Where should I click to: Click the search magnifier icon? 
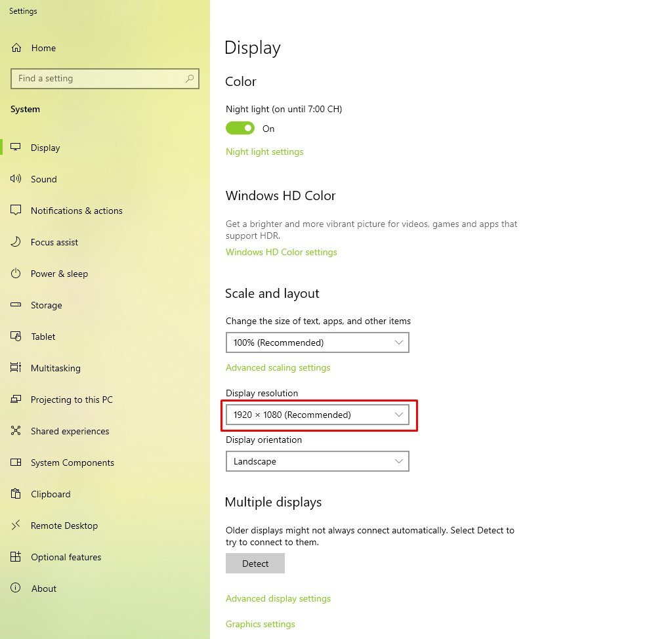(x=190, y=79)
